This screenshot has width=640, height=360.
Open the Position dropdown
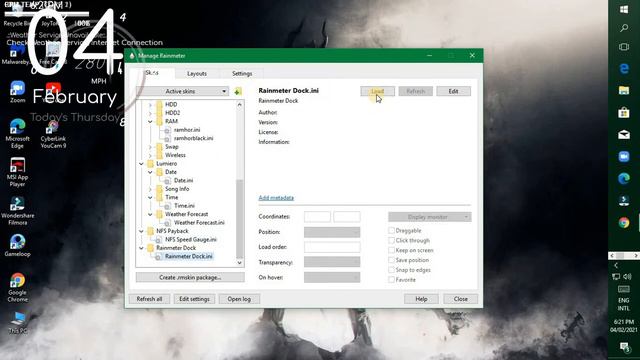coord(332,232)
